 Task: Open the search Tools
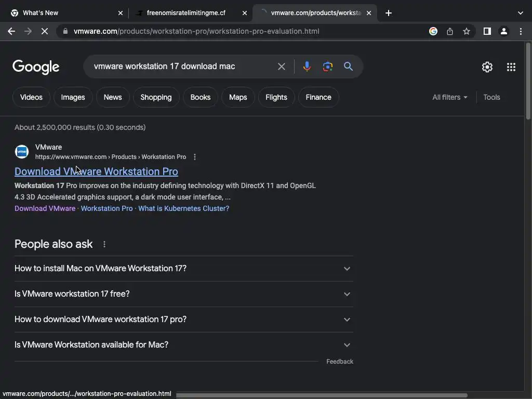click(x=491, y=97)
